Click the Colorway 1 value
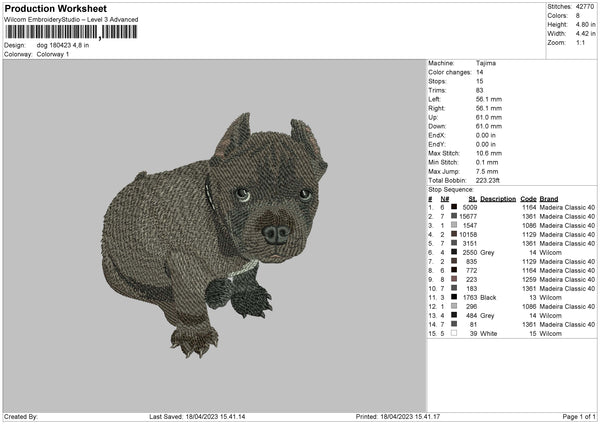This screenshot has height=424, width=600. click(x=53, y=52)
